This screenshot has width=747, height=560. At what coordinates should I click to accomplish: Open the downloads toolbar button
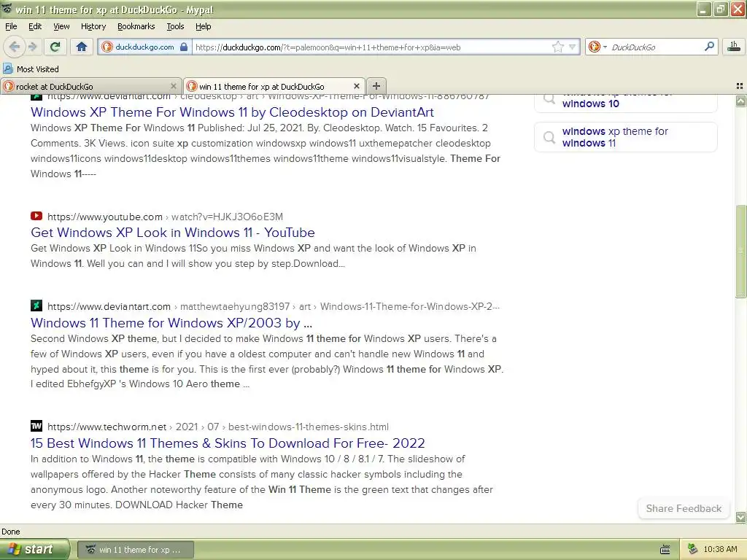(734, 47)
